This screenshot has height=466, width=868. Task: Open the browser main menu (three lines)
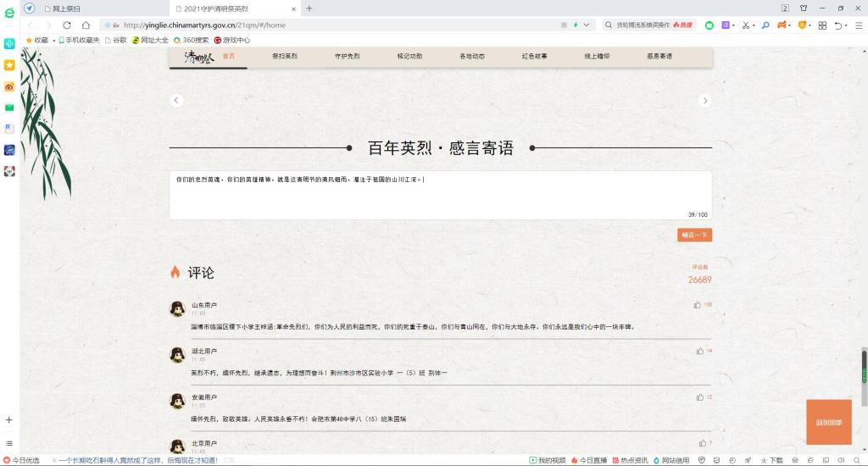(x=856, y=25)
